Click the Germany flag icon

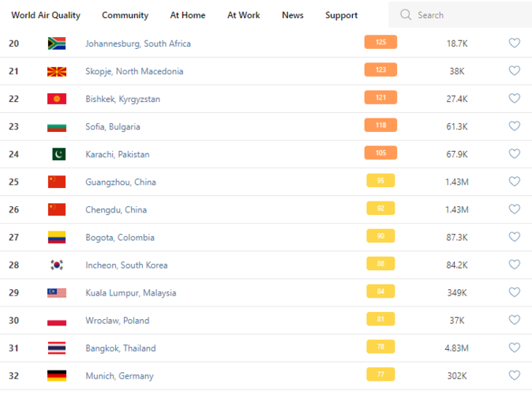click(57, 375)
